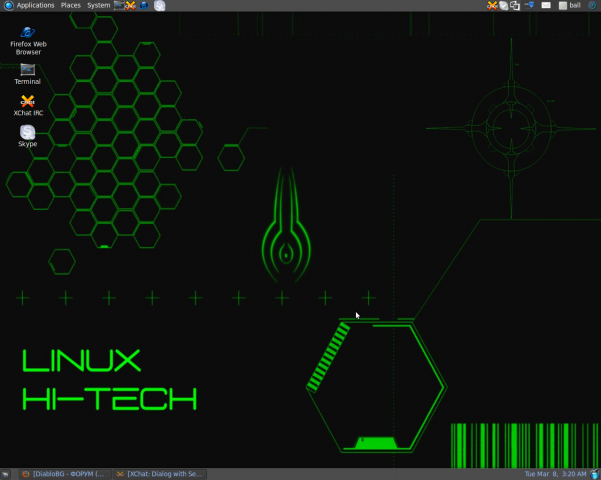601x480 pixels.
Task: Open Firefox Web Browser desktop icon
Action: pyautogui.click(x=28, y=34)
